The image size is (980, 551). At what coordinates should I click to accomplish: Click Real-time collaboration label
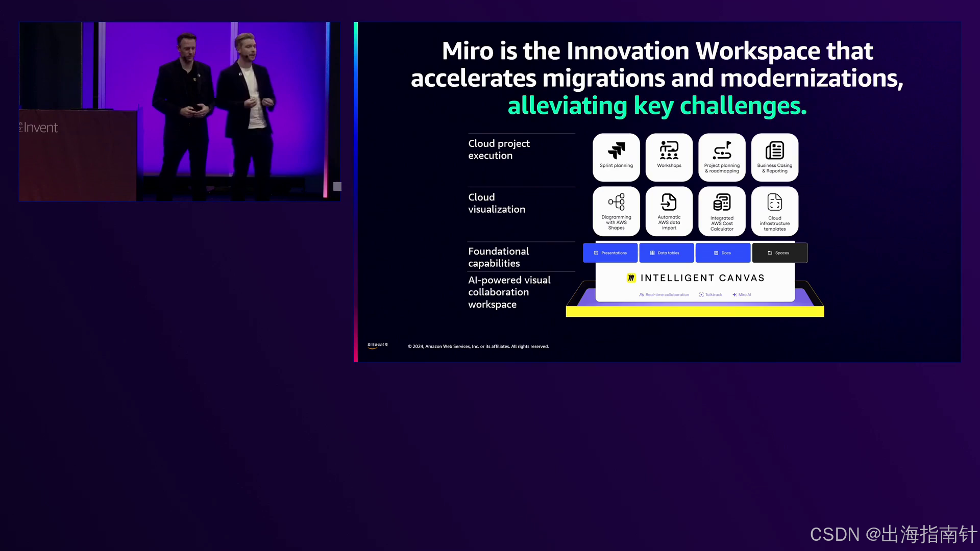pos(664,295)
